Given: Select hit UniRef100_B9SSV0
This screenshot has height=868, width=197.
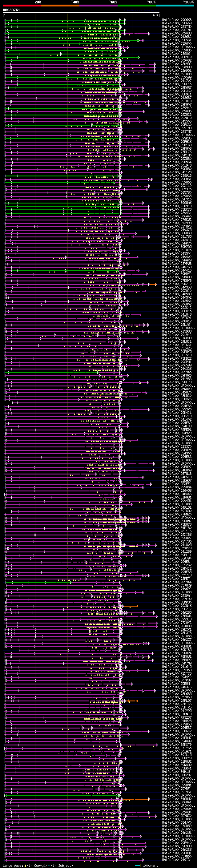Looking at the screenshot, I should [177, 410].
